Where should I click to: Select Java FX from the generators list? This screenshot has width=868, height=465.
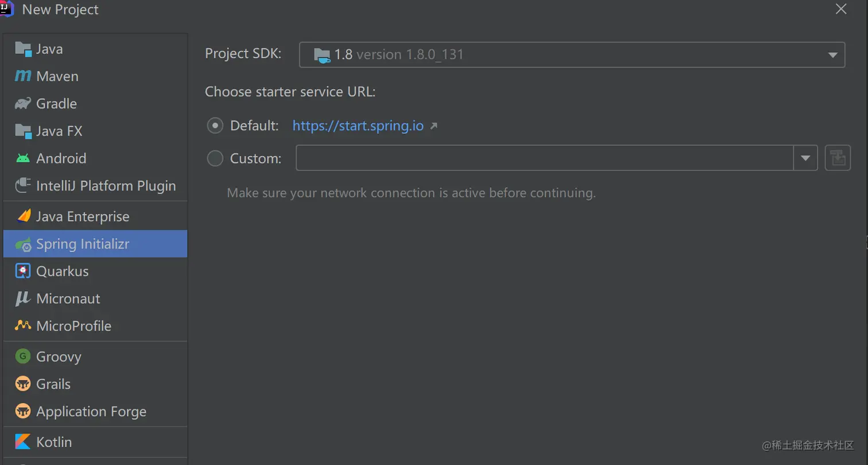(59, 131)
